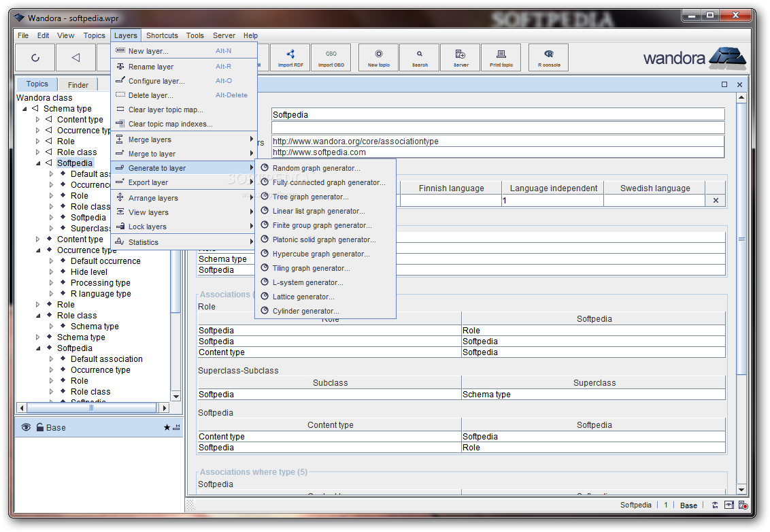Choose Linear list graph generator
770x532 pixels.
click(x=326, y=211)
